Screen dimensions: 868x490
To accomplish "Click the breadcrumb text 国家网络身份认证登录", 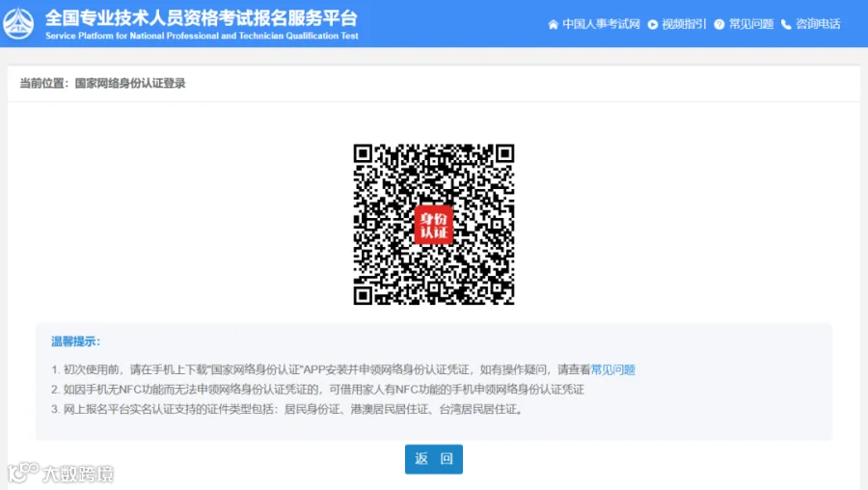I will (x=130, y=83).
